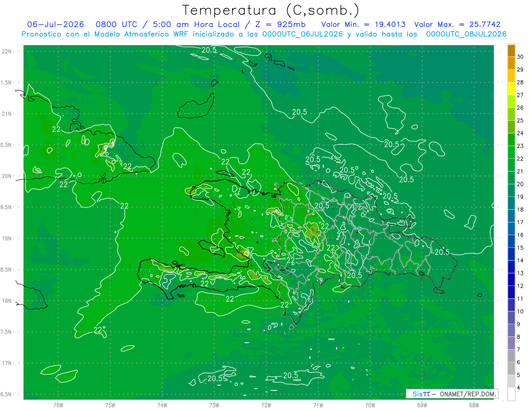This screenshot has width=532, height=411.
Task: Click the '9' value on the color scale
Action: [x=519, y=324]
